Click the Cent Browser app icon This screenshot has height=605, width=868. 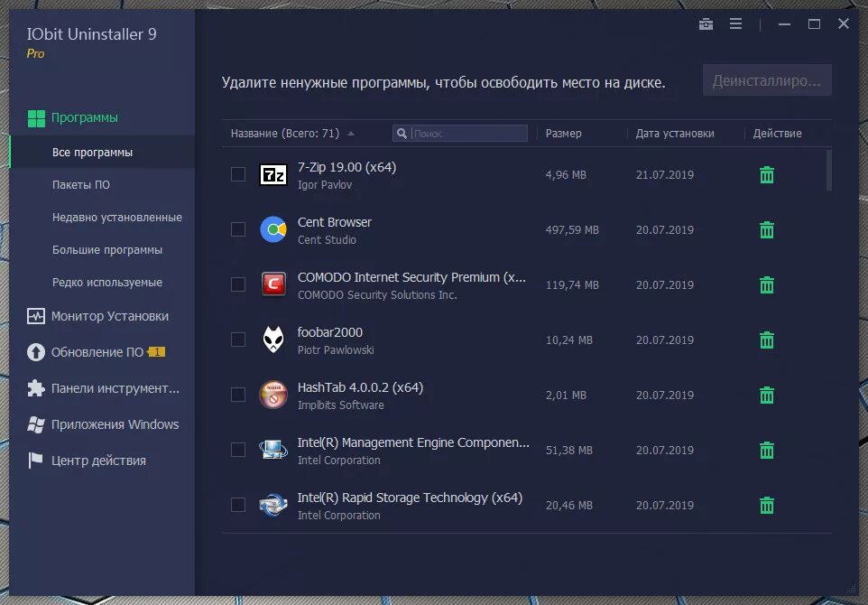273,229
